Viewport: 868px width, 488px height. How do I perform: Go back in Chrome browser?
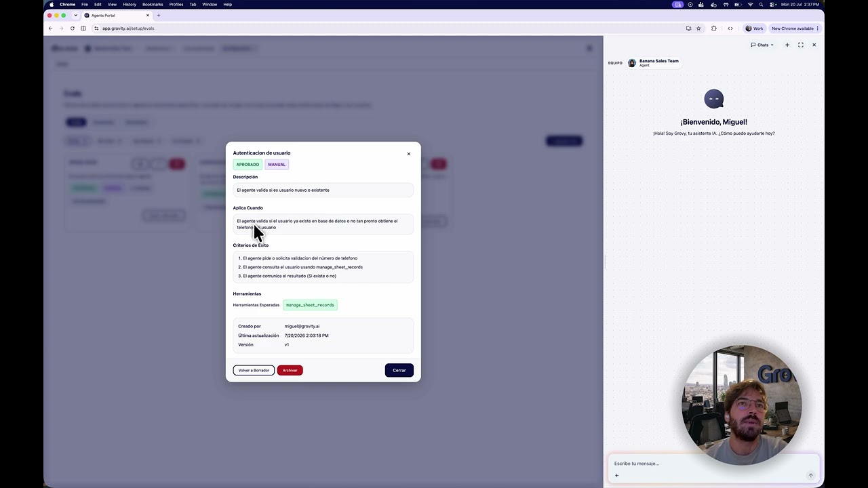(50, 28)
